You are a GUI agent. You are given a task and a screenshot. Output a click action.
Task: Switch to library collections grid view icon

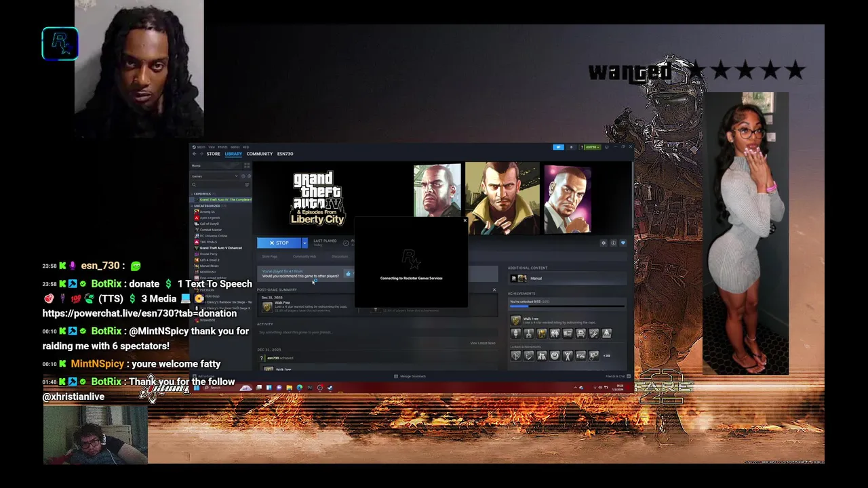247,165
